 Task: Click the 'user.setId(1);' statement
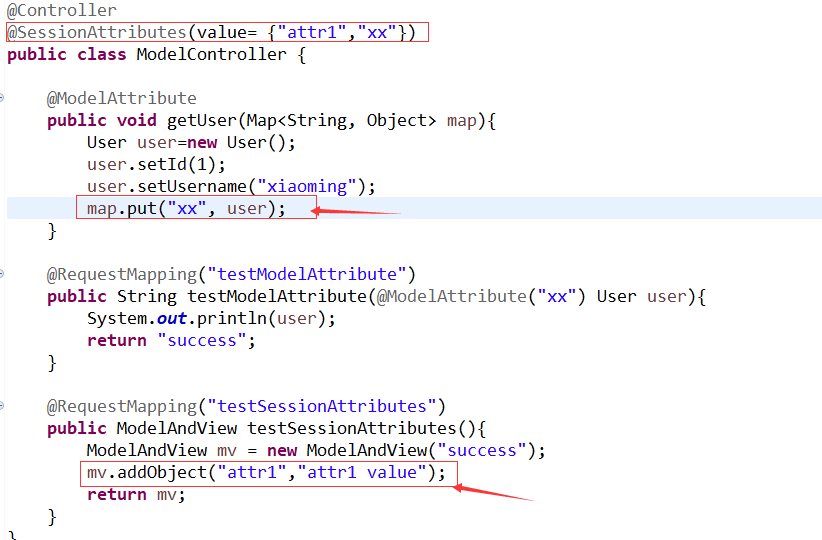(156, 165)
